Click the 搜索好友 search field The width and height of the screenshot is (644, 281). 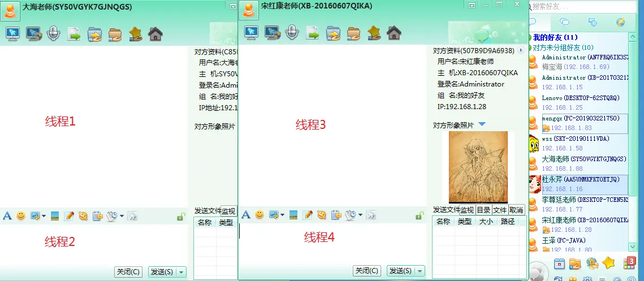(x=582, y=7)
